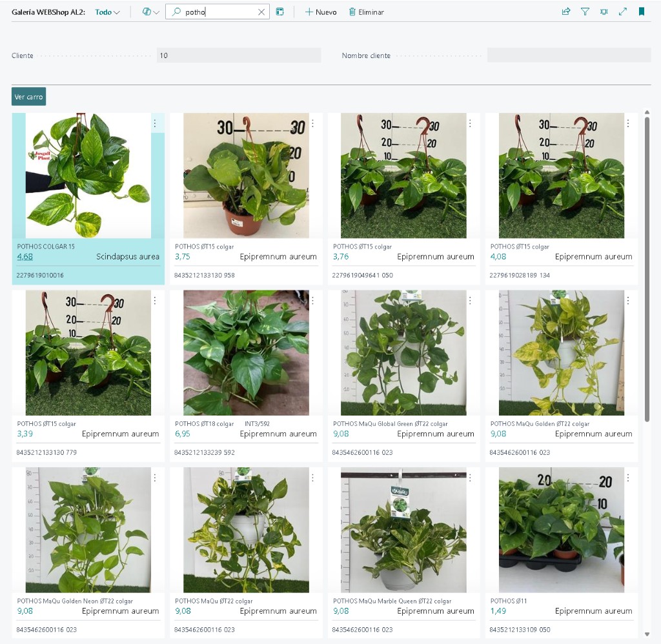Click the code '2279619028189 134'

(520, 276)
